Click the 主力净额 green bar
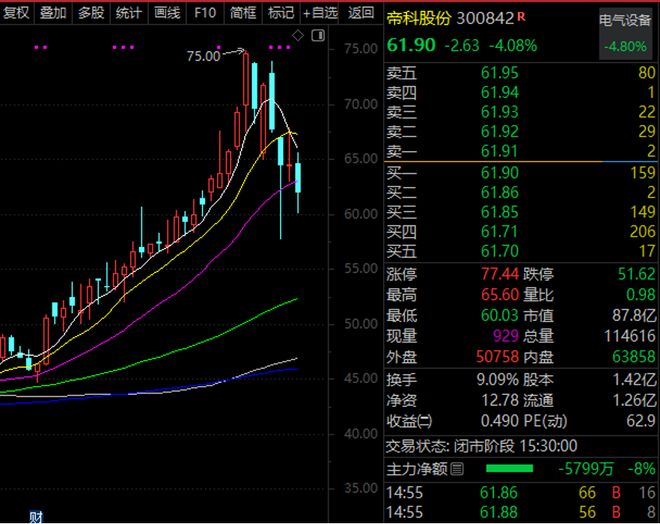 (x=509, y=468)
